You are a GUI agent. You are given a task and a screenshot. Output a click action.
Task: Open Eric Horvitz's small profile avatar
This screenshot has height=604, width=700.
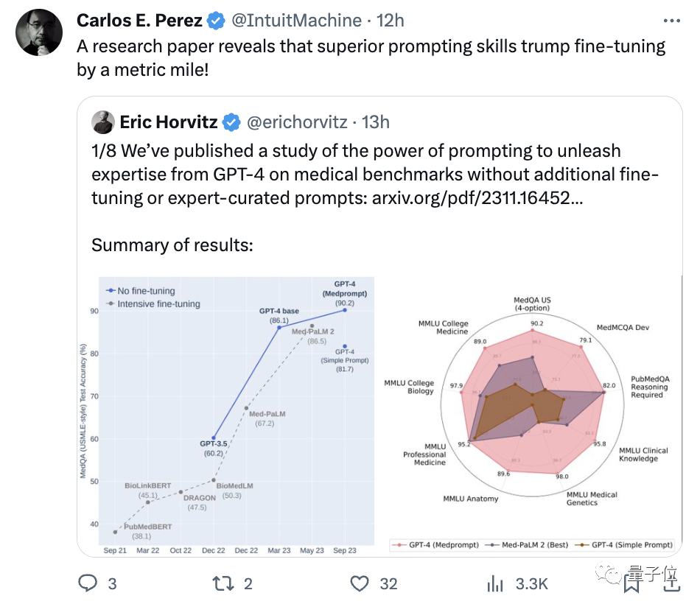[x=102, y=122]
